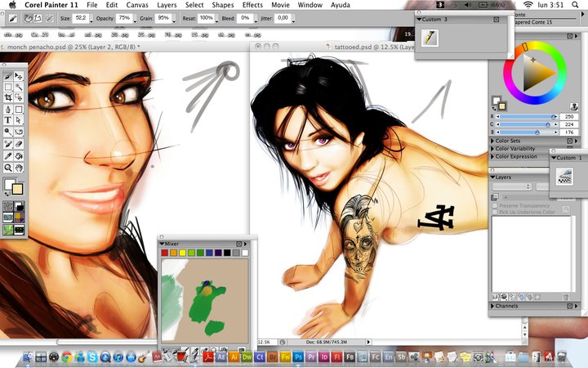The width and height of the screenshot is (588, 368).
Task: Open the File menu
Action: 91,5
